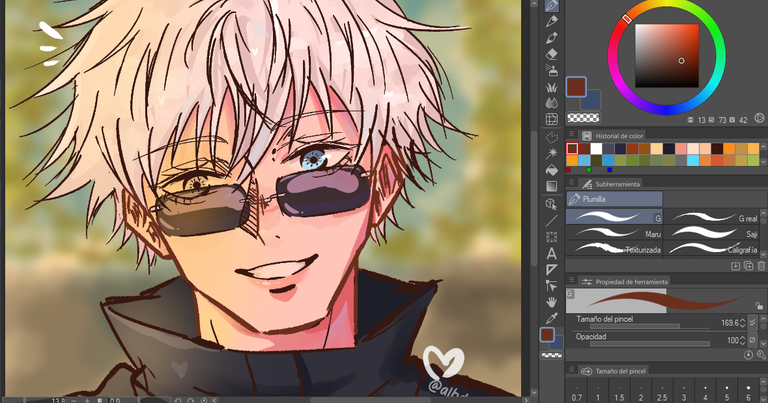Choose the Caligrafía pen subtool
Image resolution: width=768 pixels, height=403 pixels.
pos(711,248)
